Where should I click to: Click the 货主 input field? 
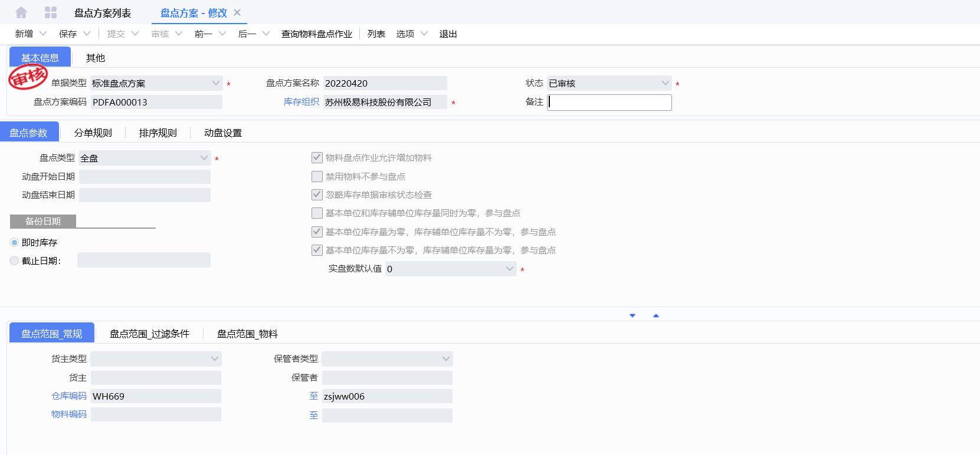coord(156,378)
